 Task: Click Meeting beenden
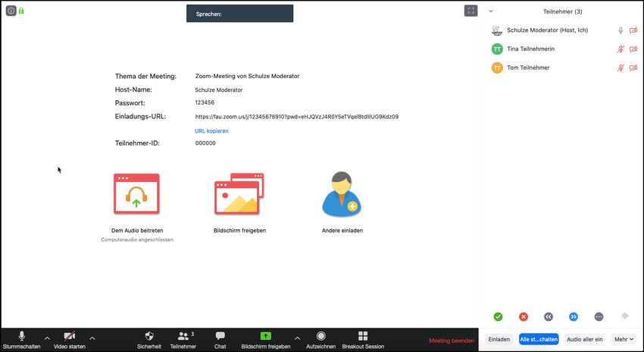point(452,341)
